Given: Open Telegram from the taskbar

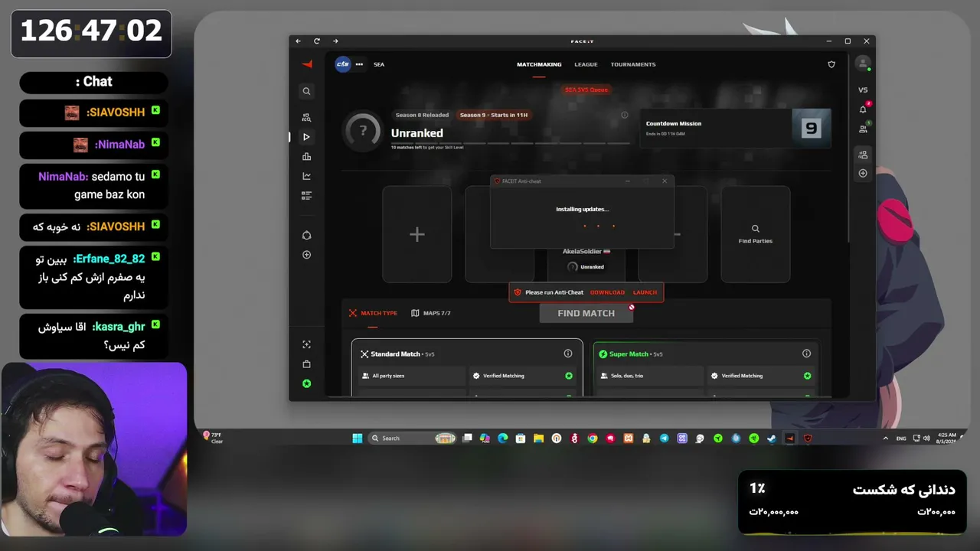Looking at the screenshot, I should 664,439.
